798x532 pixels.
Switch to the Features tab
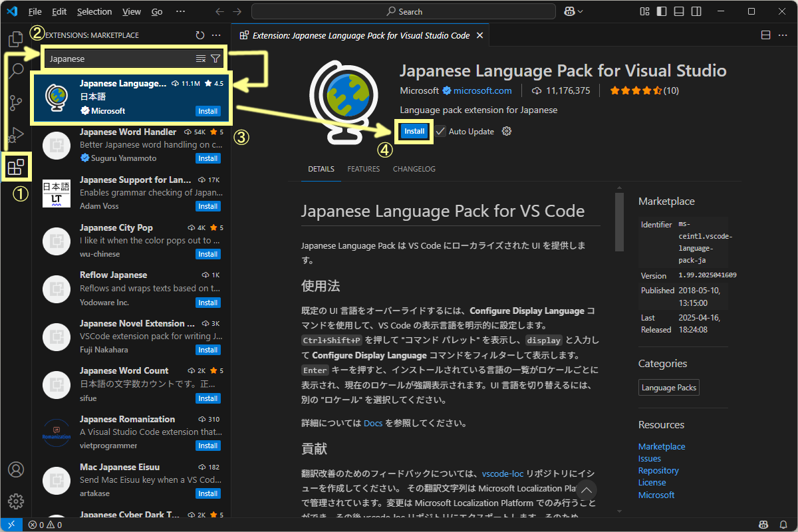coord(363,169)
